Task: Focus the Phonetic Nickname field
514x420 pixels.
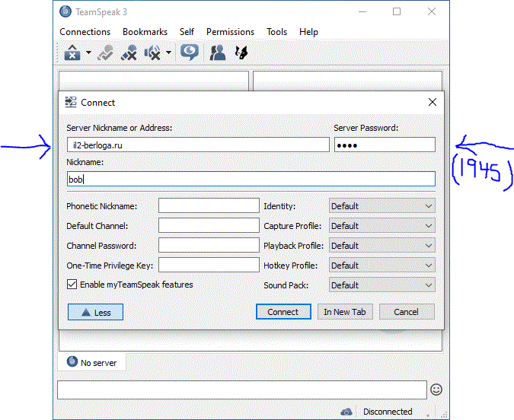Action: [x=209, y=205]
